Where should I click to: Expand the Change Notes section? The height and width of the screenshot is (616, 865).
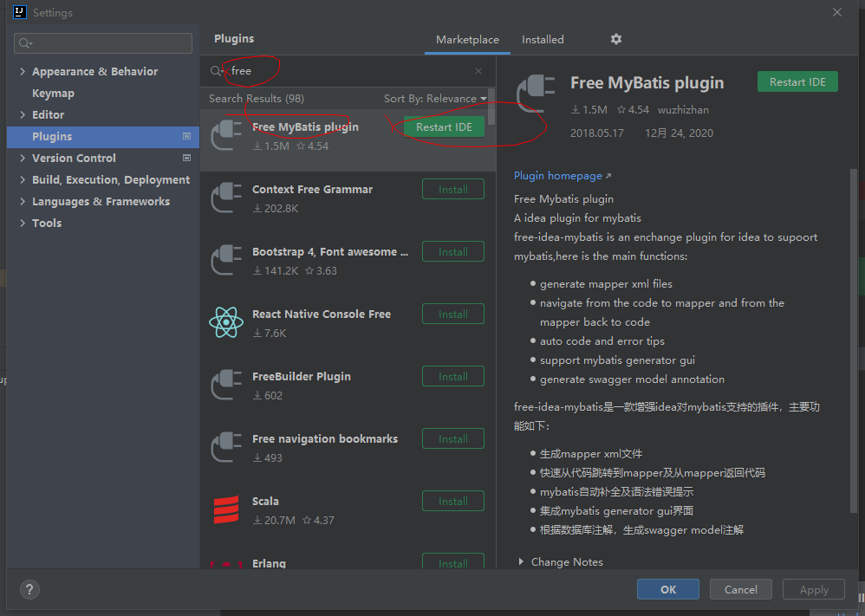[x=521, y=561]
